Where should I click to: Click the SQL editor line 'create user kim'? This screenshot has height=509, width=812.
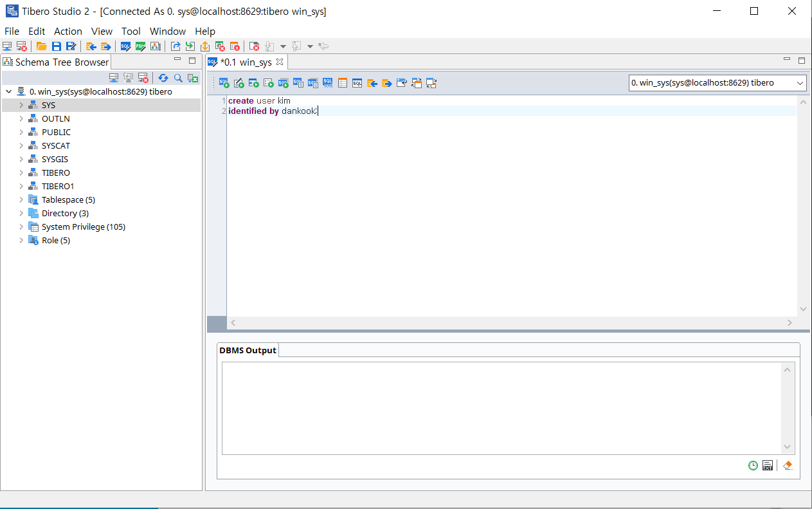(x=259, y=101)
